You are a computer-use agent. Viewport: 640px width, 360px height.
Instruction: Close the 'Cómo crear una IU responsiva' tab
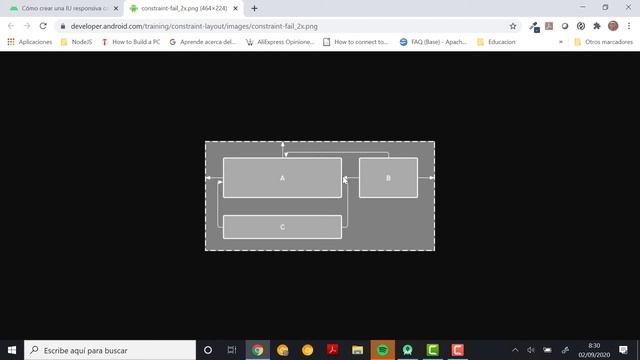tap(116, 8)
